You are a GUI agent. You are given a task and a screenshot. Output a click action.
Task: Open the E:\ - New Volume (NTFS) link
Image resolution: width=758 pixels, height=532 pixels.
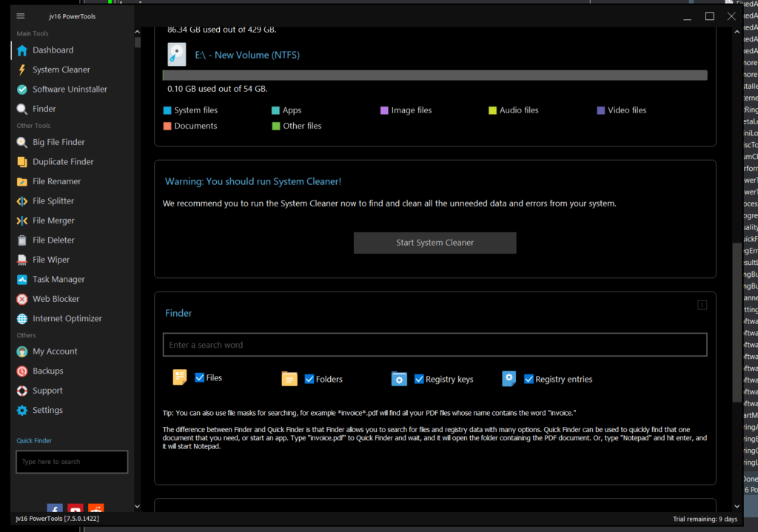pyautogui.click(x=247, y=55)
